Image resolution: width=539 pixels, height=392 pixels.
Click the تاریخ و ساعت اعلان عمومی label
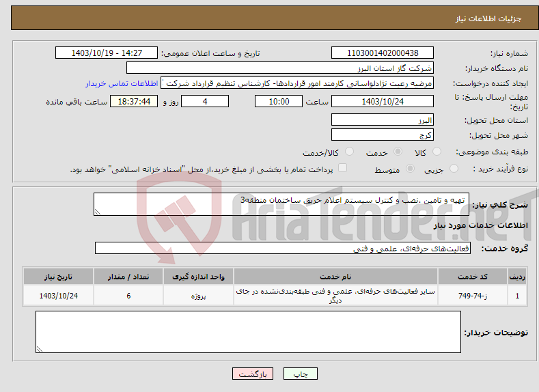pos(210,53)
